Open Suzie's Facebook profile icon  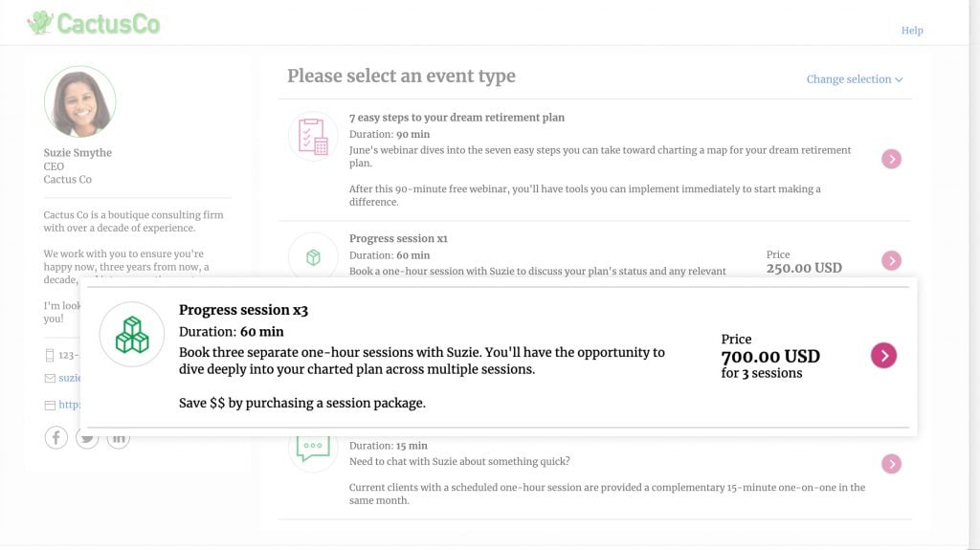pos(56,438)
